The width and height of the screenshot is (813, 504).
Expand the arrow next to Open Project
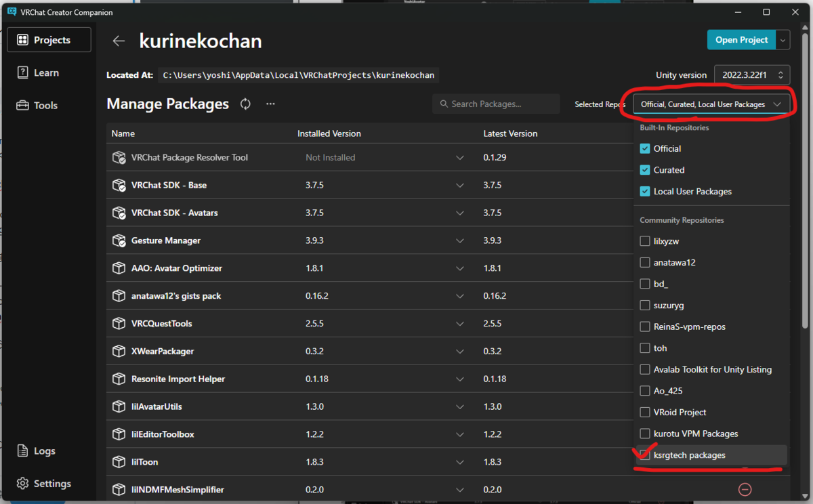783,40
